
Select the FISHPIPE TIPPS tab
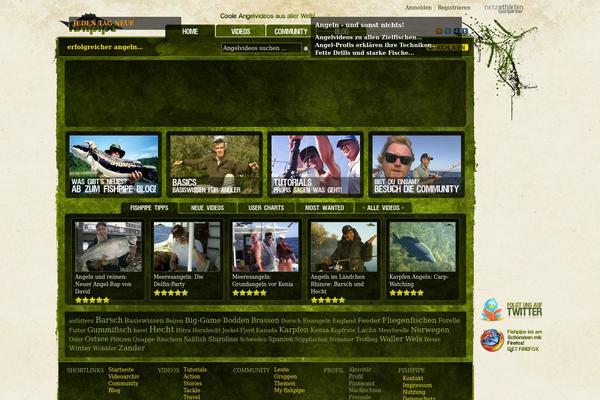point(149,208)
